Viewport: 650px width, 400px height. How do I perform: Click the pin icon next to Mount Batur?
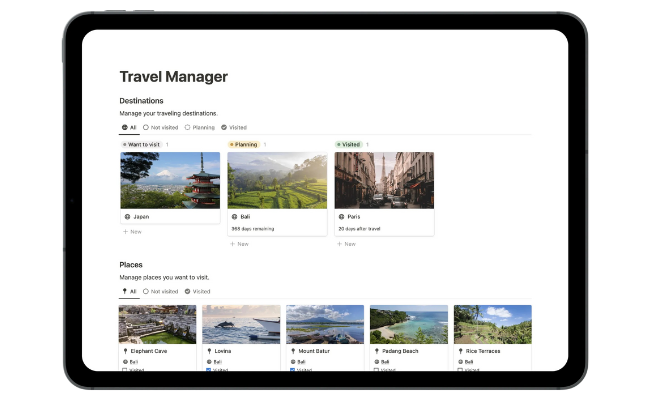(x=293, y=351)
